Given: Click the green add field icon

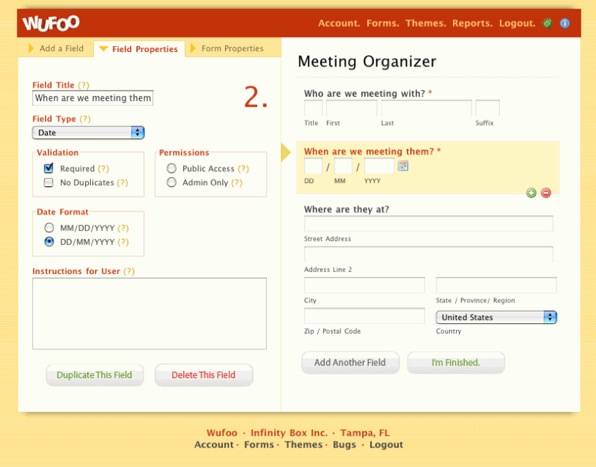Looking at the screenshot, I should click(531, 193).
